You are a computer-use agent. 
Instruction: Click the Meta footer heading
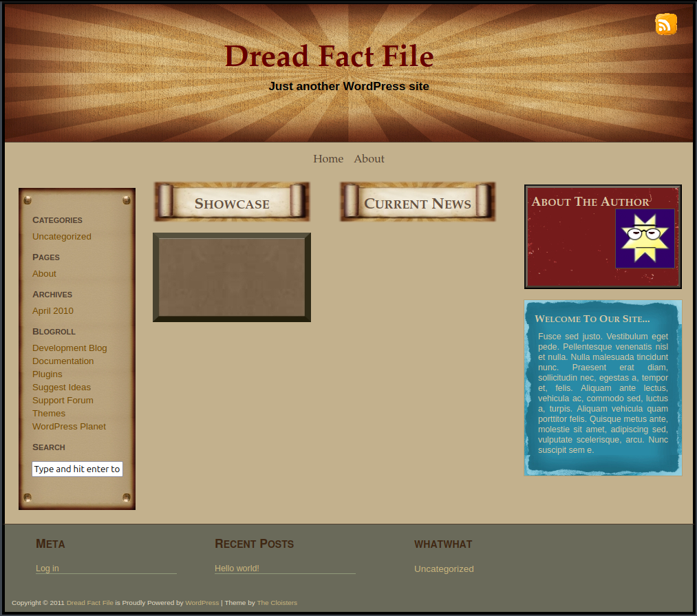click(x=50, y=544)
